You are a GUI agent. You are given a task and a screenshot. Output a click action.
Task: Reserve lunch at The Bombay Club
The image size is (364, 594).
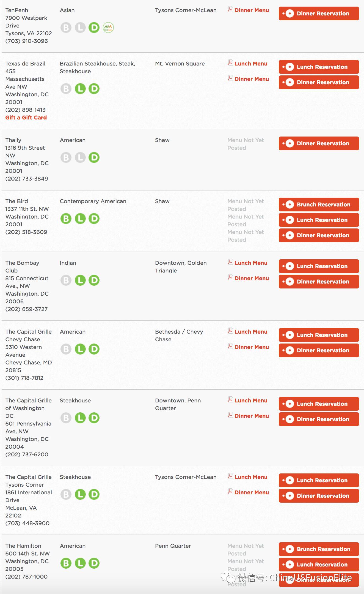click(x=319, y=266)
